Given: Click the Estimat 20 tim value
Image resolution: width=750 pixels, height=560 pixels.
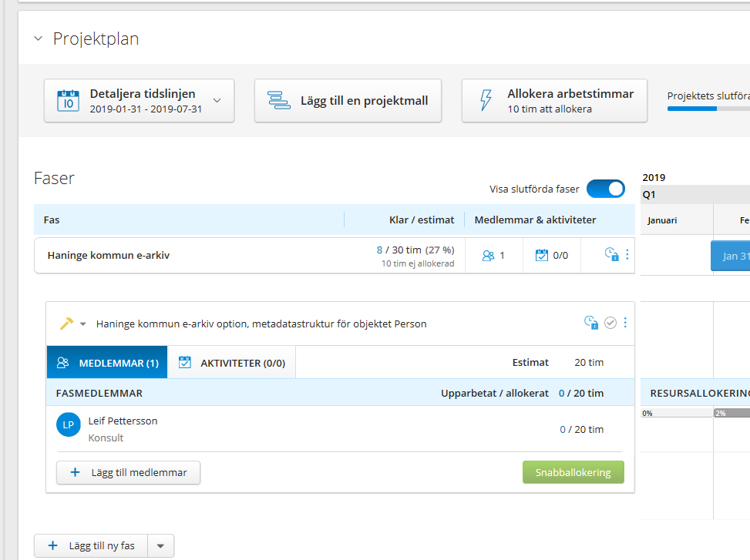Looking at the screenshot, I should pyautogui.click(x=589, y=363).
